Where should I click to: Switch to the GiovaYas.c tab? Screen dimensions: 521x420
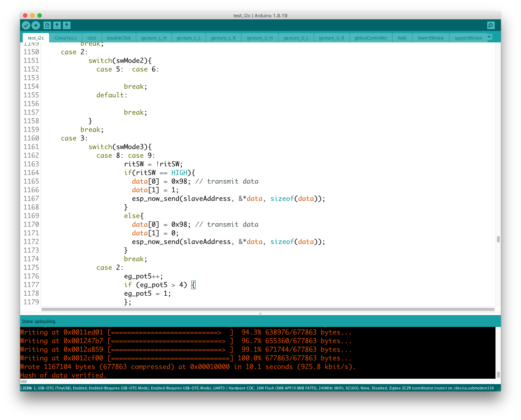coord(66,38)
